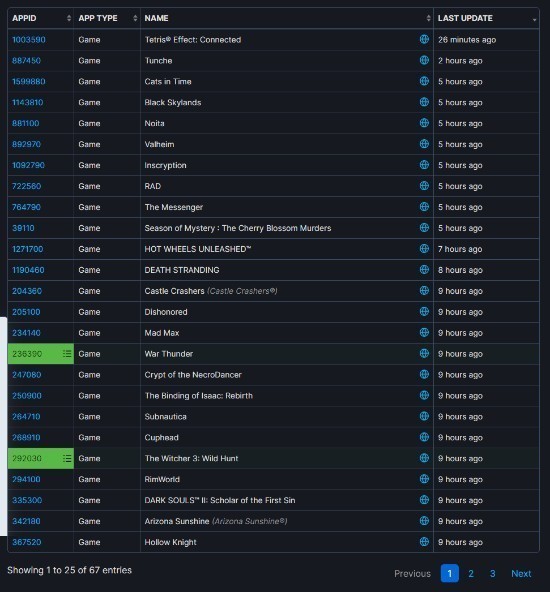Click globe icon for Binding of Isaac: Rebirth
This screenshot has height=592, width=550.
(x=424, y=395)
